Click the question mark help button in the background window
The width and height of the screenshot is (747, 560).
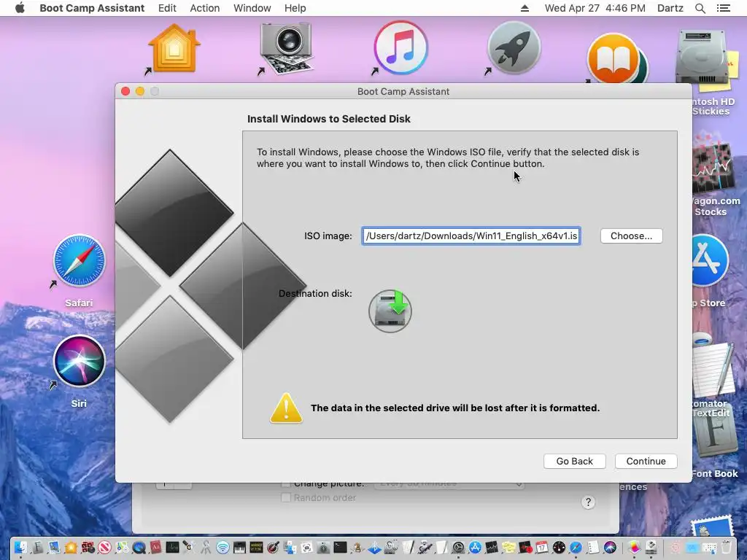(x=588, y=502)
